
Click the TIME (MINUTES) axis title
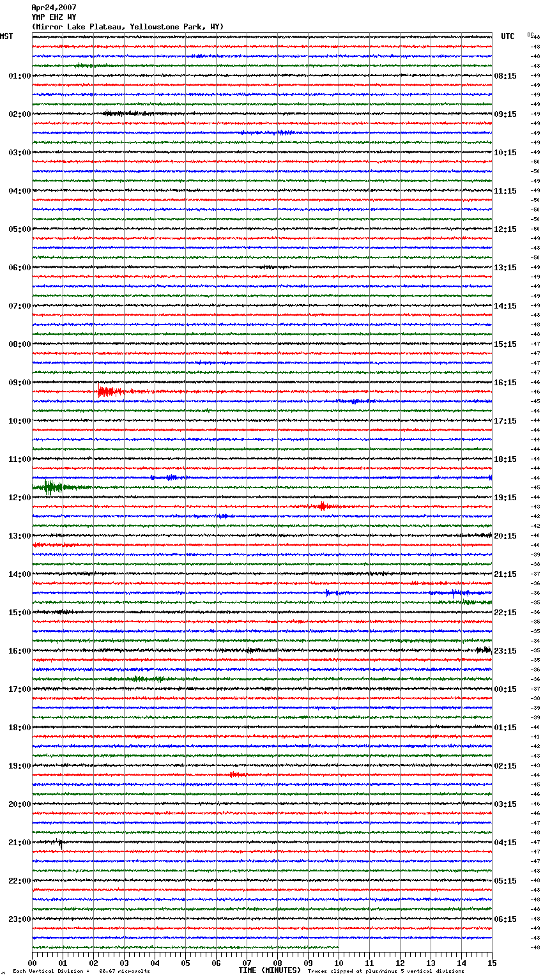[270, 970]
